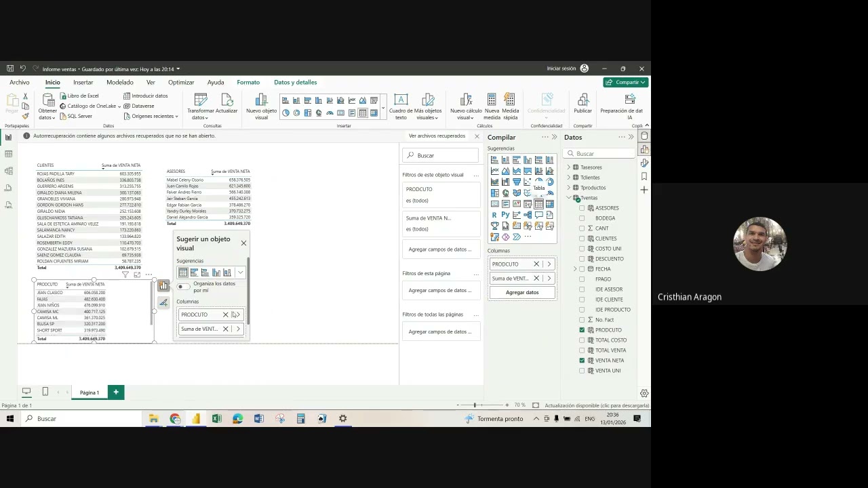This screenshot has width=868, height=488.
Task: Open Excel from the taskbar
Action: 216,419
